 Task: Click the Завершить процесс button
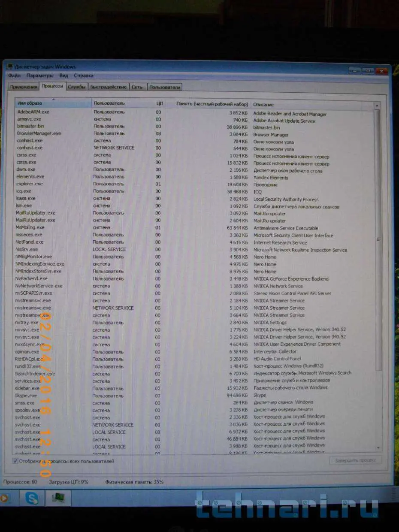click(x=355, y=460)
